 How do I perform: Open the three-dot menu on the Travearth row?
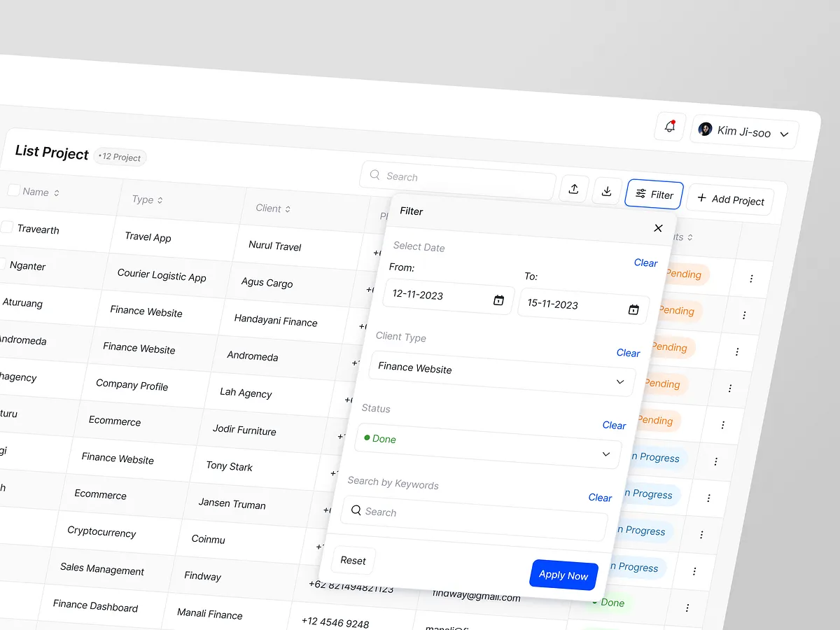[x=750, y=279]
